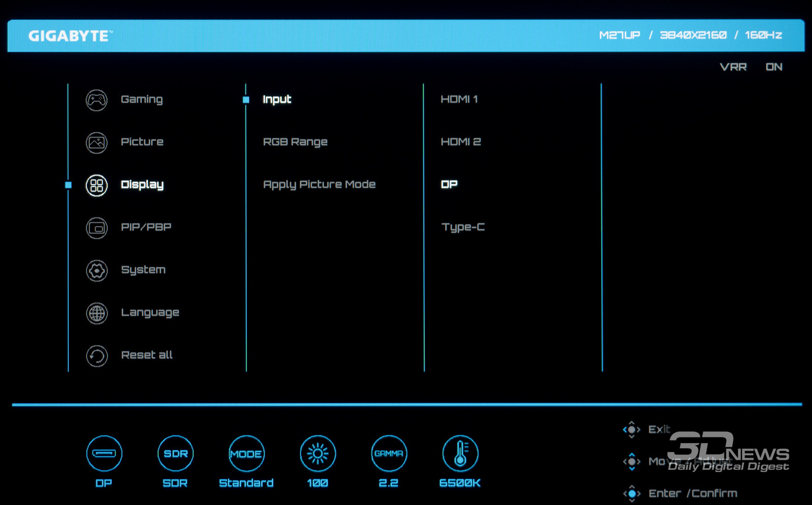Viewport: 812px width, 505px height.
Task: Open the Apply Picture Mode setting
Action: tap(319, 185)
